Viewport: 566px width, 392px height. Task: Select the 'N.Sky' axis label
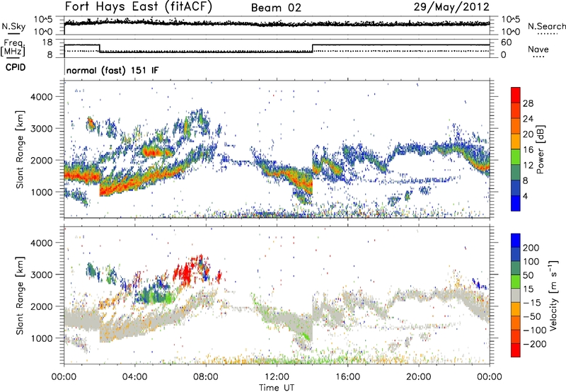coord(13,26)
